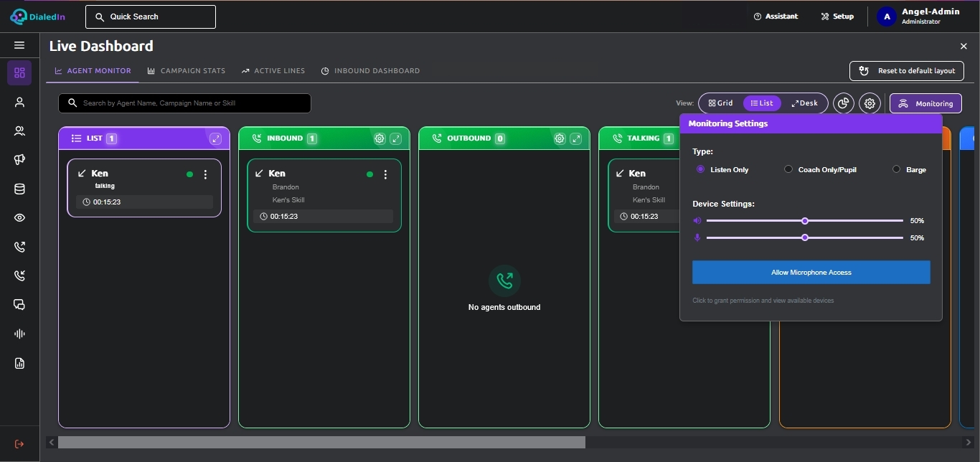Switch to the Agent Monitor tab
The width and height of the screenshot is (980, 462).
point(93,71)
